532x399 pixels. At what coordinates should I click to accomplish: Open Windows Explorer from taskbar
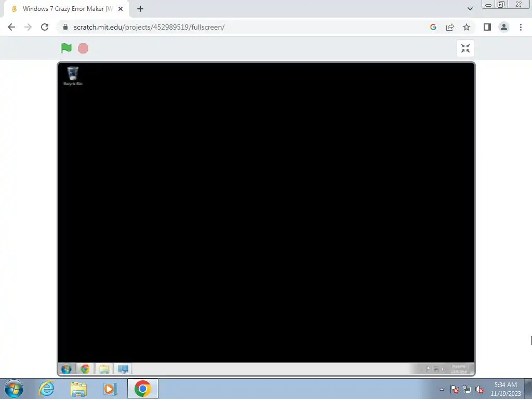78,389
